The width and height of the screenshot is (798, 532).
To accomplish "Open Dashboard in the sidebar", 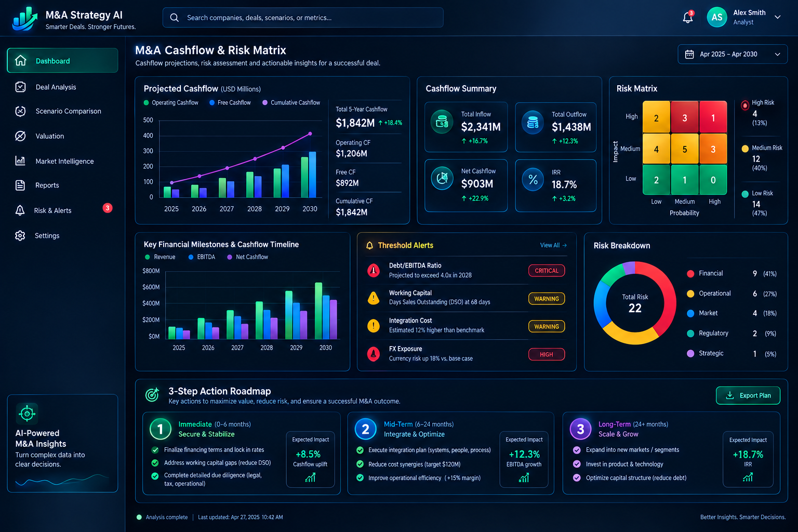I will [x=62, y=61].
